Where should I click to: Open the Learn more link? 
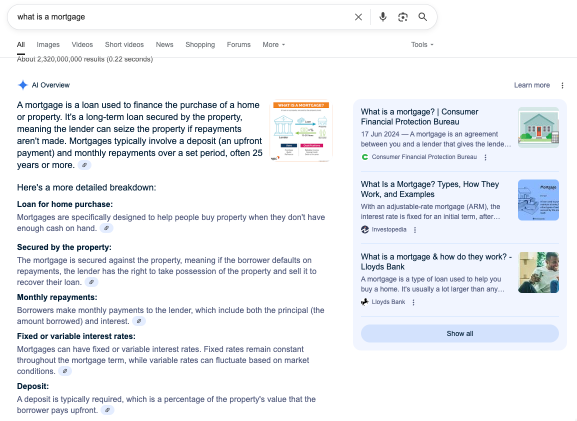pyautogui.click(x=532, y=85)
